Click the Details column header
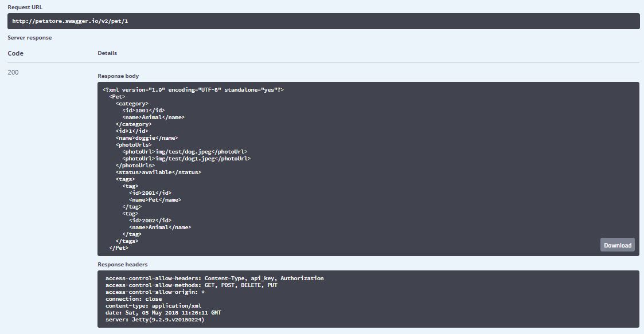Image resolution: width=644 pixels, height=334 pixels. pyautogui.click(x=107, y=53)
